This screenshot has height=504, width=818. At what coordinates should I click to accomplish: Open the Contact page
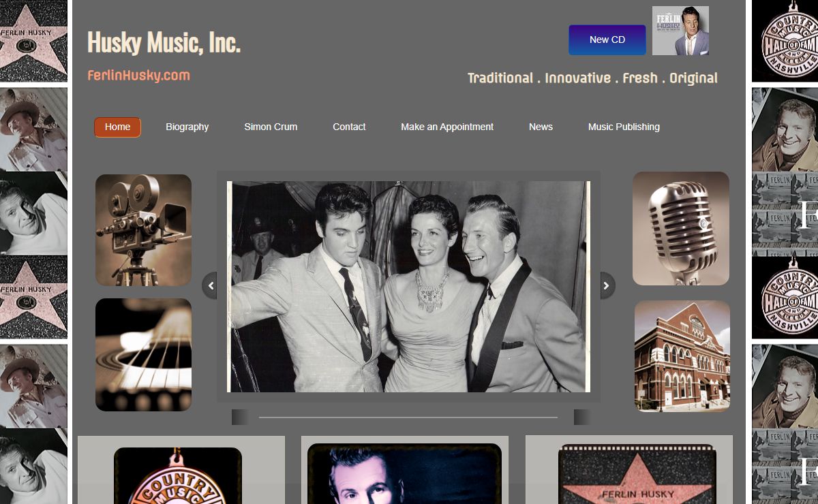(349, 127)
